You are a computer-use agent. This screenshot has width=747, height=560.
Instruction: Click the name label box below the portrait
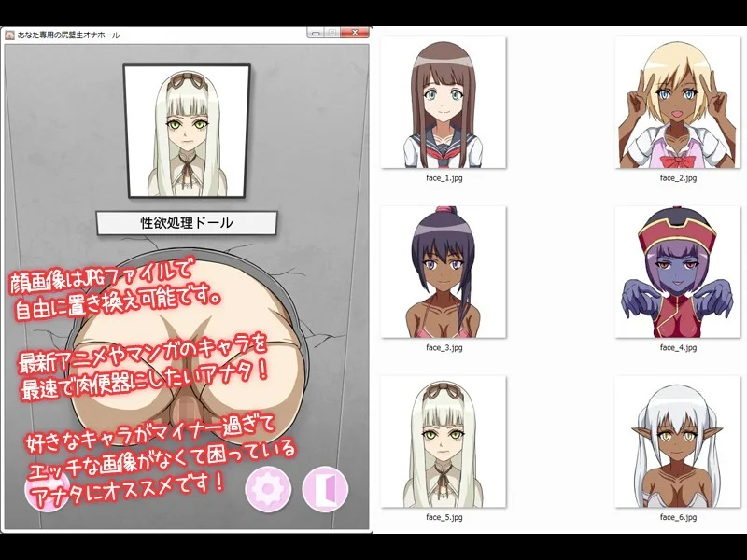[187, 223]
